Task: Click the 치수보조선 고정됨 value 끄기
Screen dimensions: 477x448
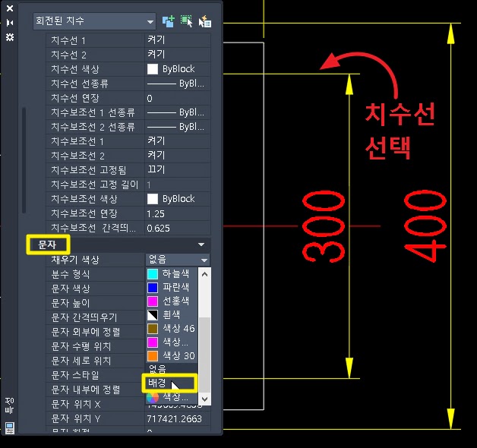Action: [178, 170]
